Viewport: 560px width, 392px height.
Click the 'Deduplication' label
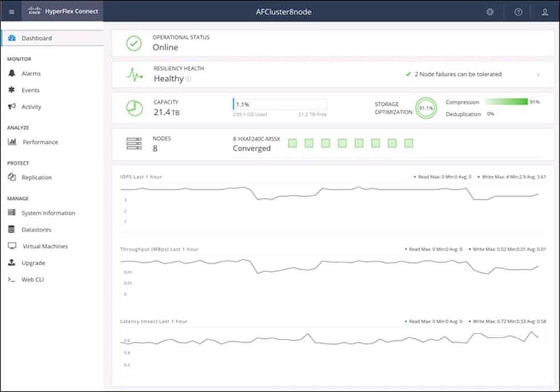tap(463, 114)
